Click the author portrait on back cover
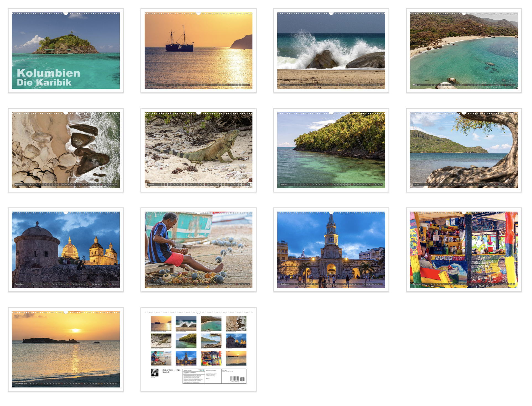 point(155,373)
